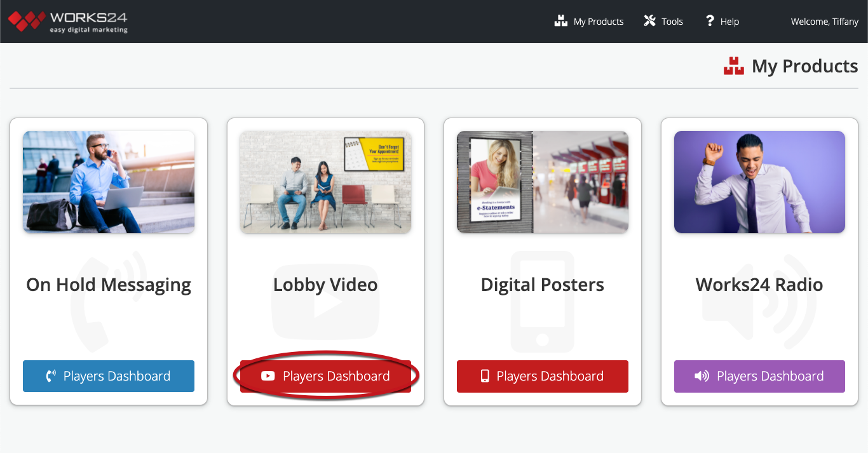The height and width of the screenshot is (453, 868).
Task: Open Digital Posters Players Dashboard
Action: click(542, 376)
